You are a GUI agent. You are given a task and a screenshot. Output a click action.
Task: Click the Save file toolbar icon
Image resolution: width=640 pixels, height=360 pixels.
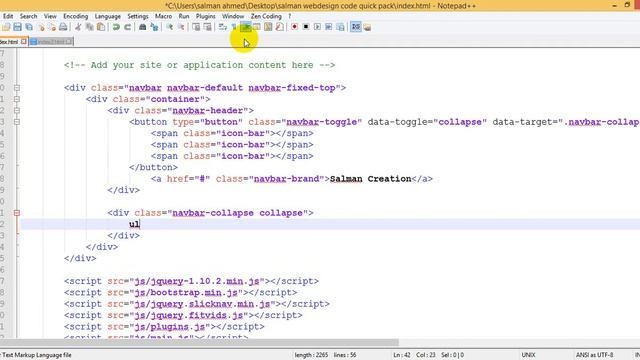pos(17,27)
